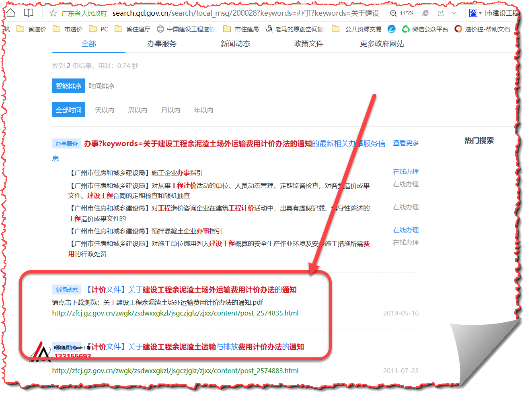This screenshot has height=400, width=532.
Task: Open 对从事工程计价活动的单位 entry
Action: pyautogui.click(x=219, y=191)
